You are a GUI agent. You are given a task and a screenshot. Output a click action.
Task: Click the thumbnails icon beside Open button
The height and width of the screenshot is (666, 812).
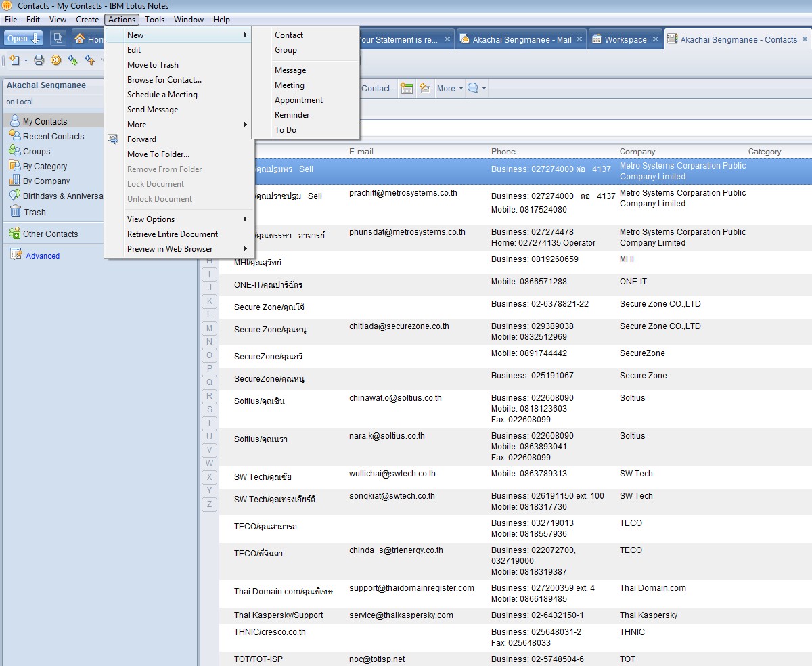(58, 39)
